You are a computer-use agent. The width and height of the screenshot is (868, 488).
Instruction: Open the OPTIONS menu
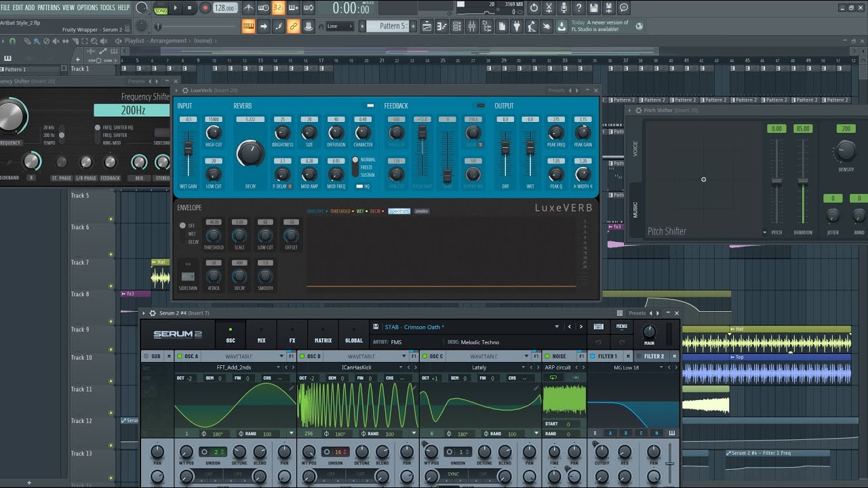click(x=87, y=7)
